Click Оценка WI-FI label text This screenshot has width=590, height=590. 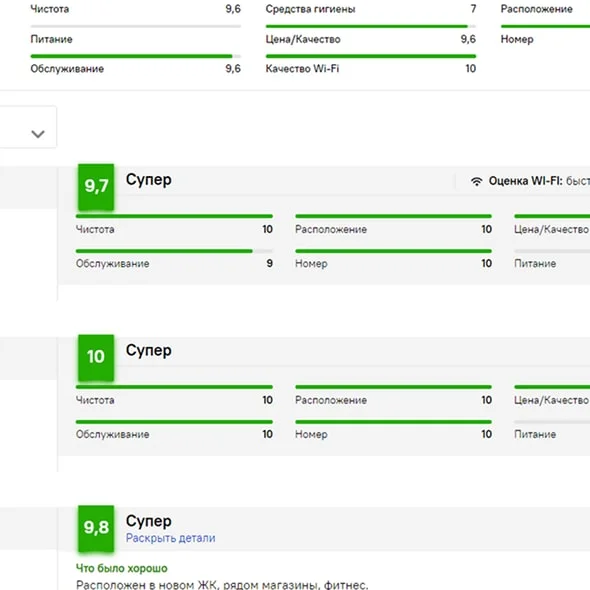coord(526,181)
